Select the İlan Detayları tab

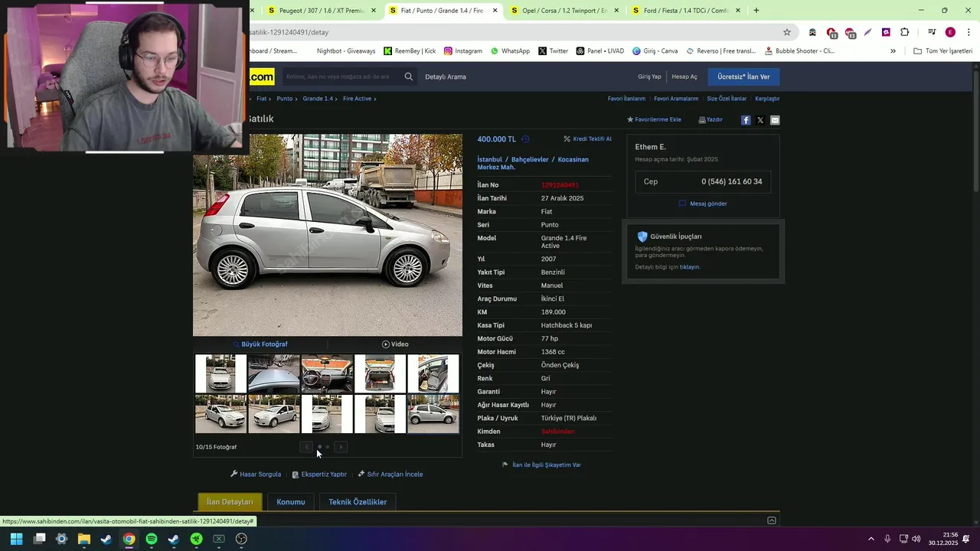[x=230, y=502]
